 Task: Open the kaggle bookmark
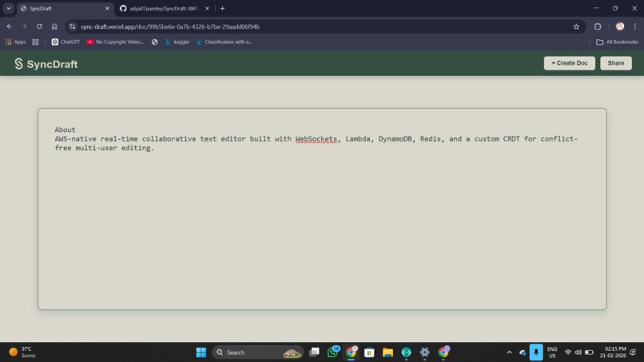(177, 42)
